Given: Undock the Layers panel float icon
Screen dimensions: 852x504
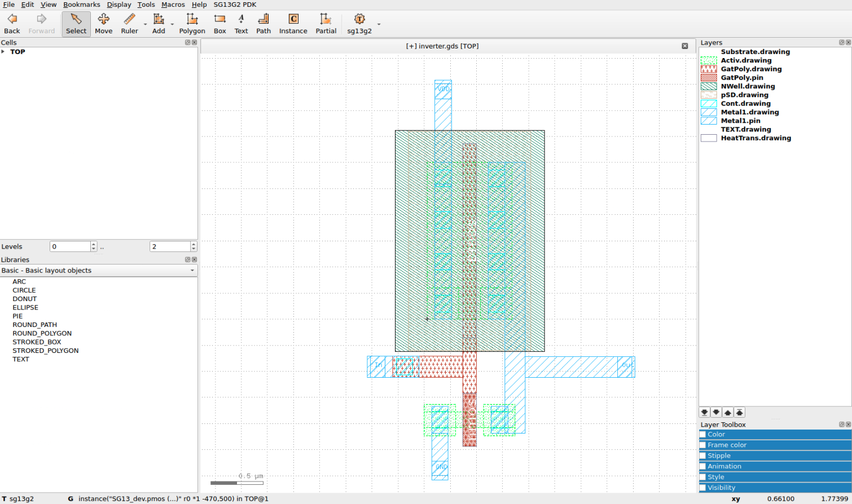Looking at the screenshot, I should coord(841,43).
